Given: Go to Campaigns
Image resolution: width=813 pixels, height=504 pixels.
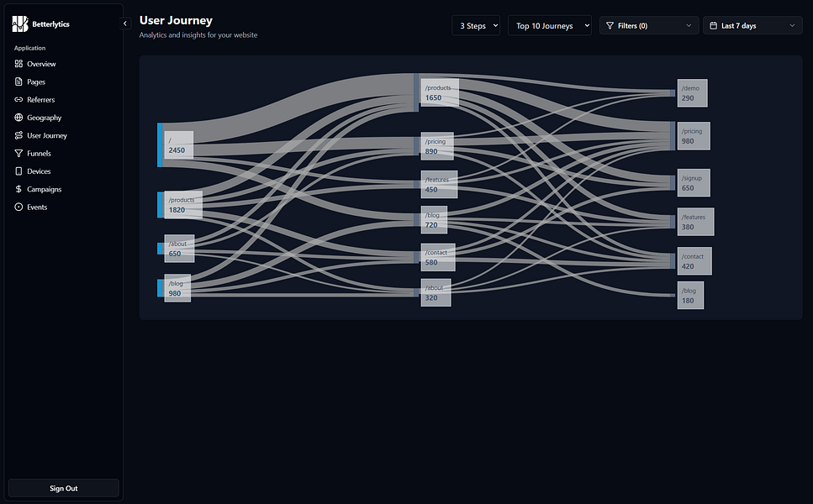Looking at the screenshot, I should tap(63, 189).
